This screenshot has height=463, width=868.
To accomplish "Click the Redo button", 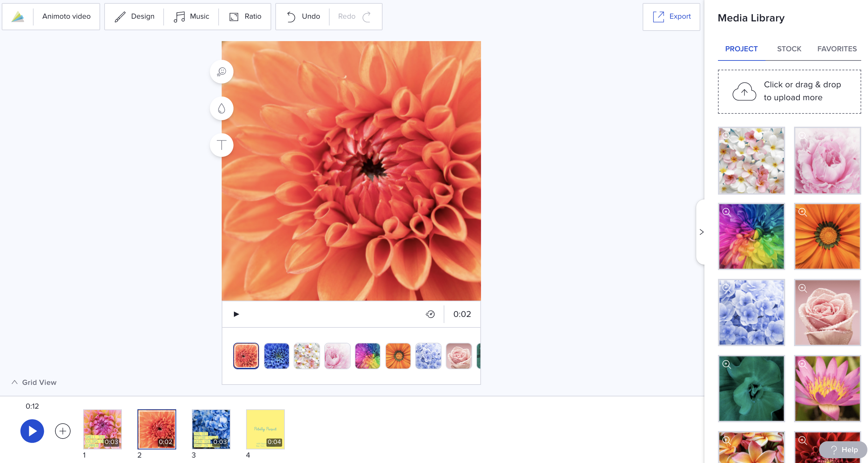I will (x=355, y=17).
